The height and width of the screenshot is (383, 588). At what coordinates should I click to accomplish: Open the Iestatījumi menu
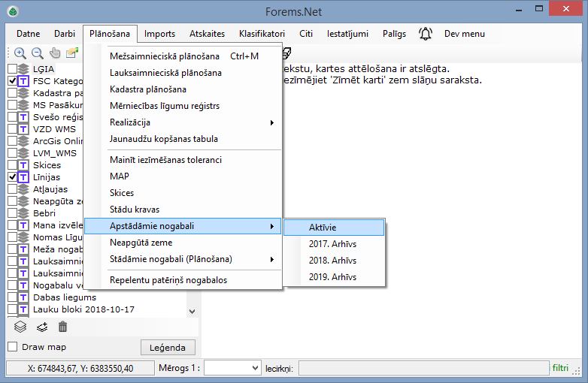point(347,34)
